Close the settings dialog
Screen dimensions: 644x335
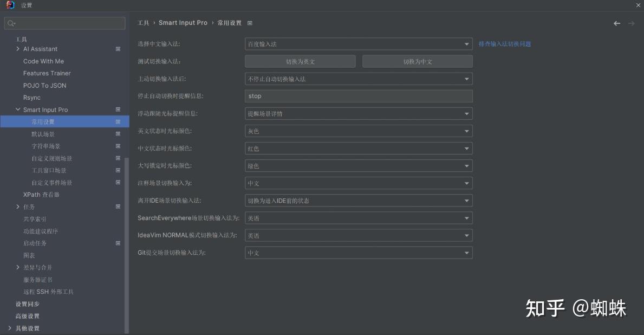[638, 5]
